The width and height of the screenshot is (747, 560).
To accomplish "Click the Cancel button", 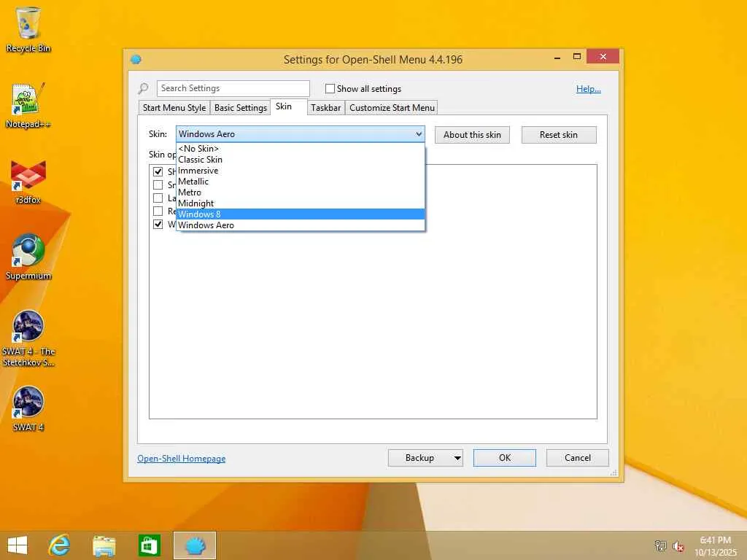I will (578, 458).
